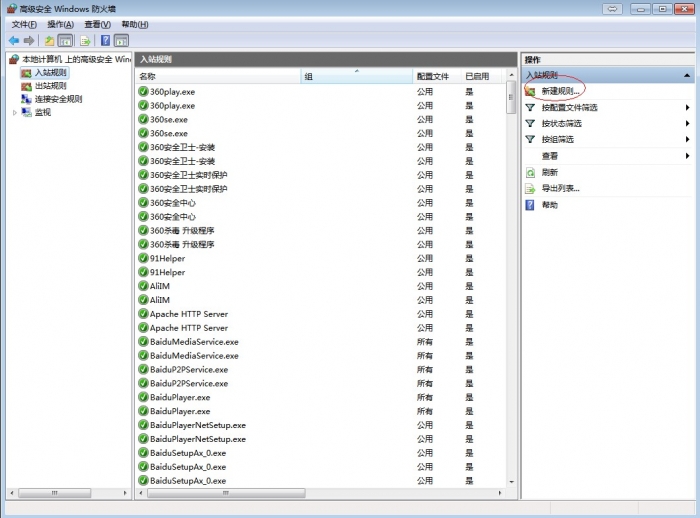Select the first 360安全卫士实时保护 rule
Image resolution: width=700 pixels, height=518 pixels.
coord(188,175)
